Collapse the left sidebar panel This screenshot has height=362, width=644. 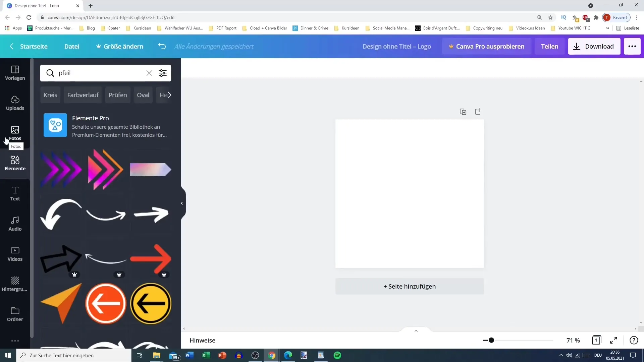tap(182, 203)
